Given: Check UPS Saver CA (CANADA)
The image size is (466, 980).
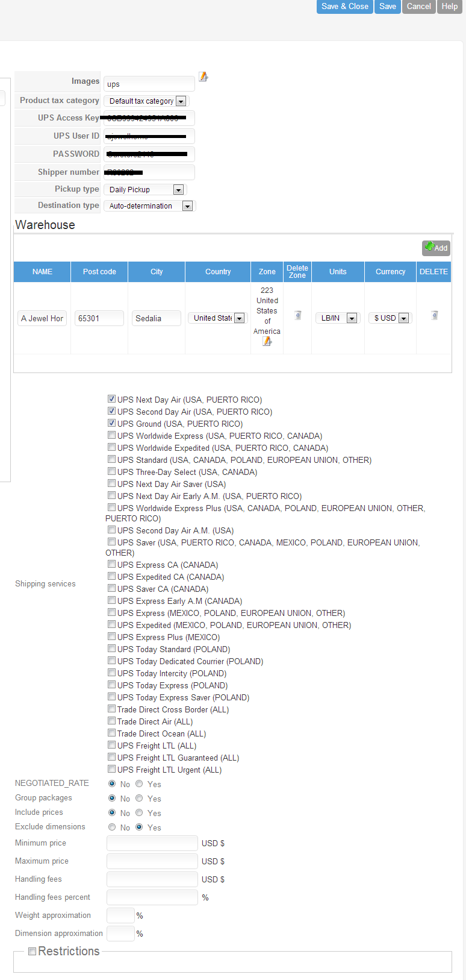Looking at the screenshot, I should point(111,588).
